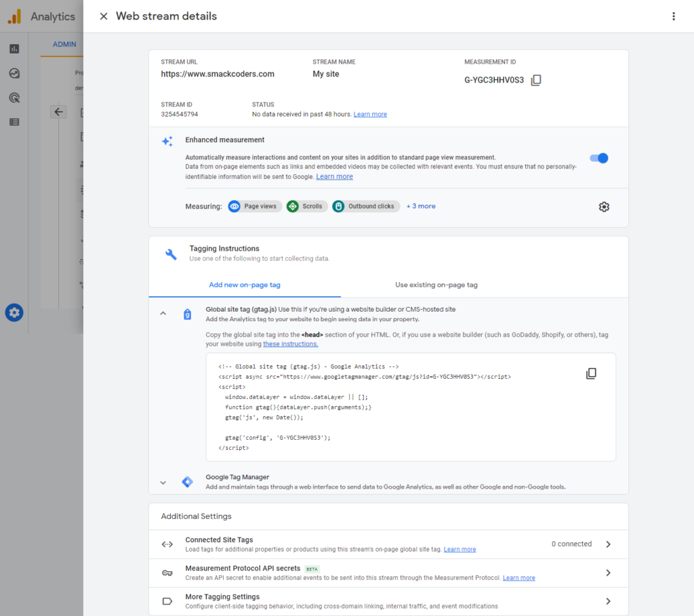Image resolution: width=694 pixels, height=616 pixels.
Task: Copy the global site tag code snippet
Action: [591, 373]
